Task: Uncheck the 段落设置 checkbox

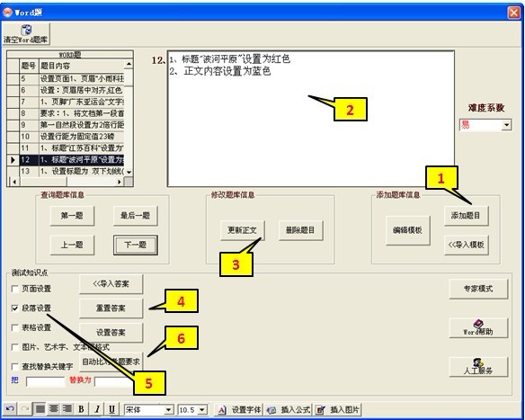Action: (14, 308)
